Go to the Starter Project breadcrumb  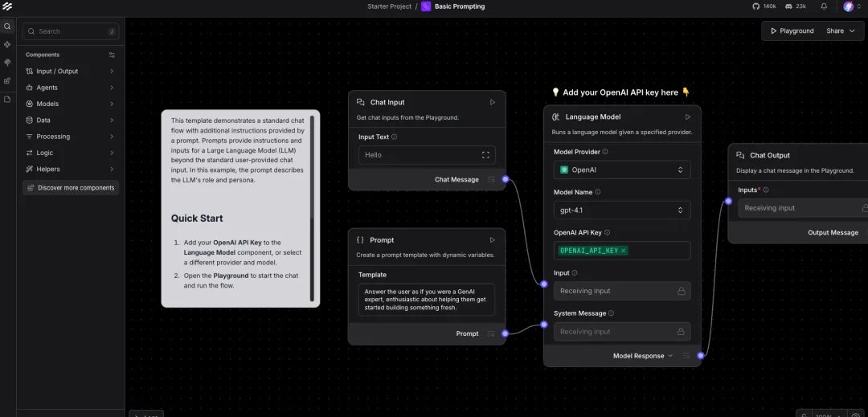click(x=390, y=6)
